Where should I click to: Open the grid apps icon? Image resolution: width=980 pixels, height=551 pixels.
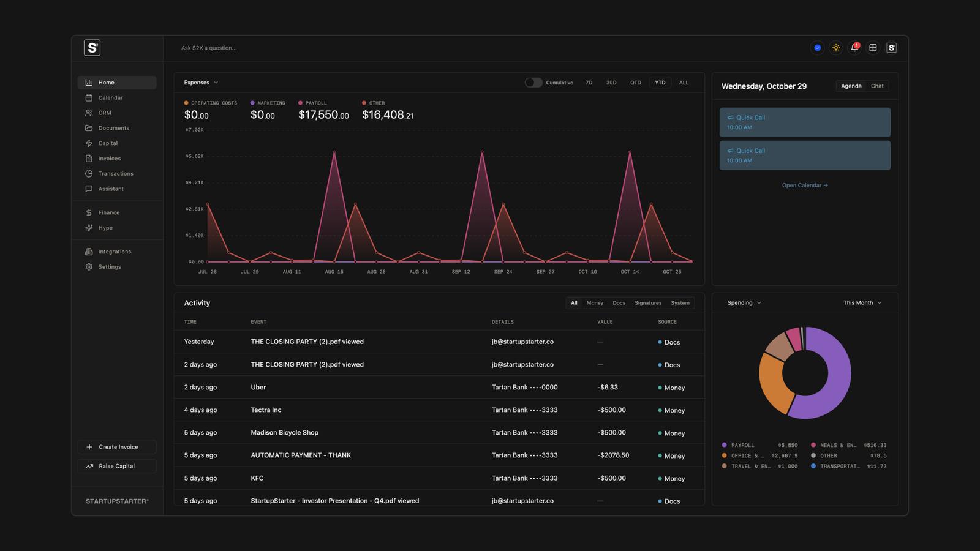[x=873, y=48]
